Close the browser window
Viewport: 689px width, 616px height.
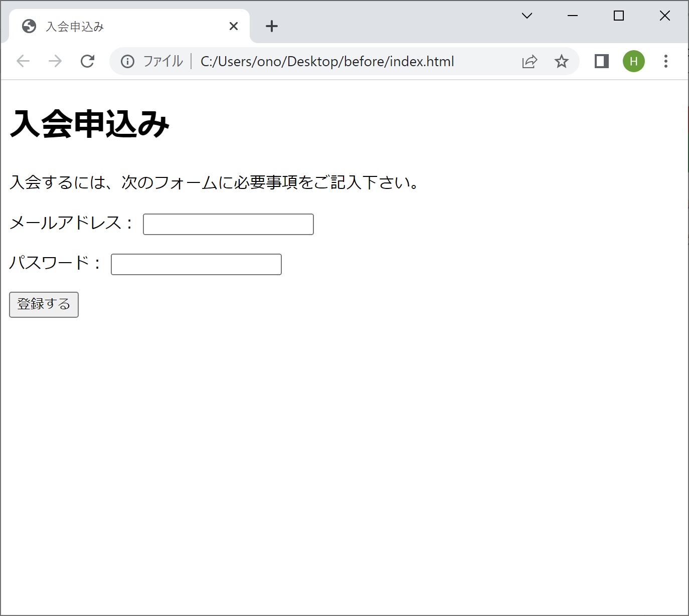665,16
